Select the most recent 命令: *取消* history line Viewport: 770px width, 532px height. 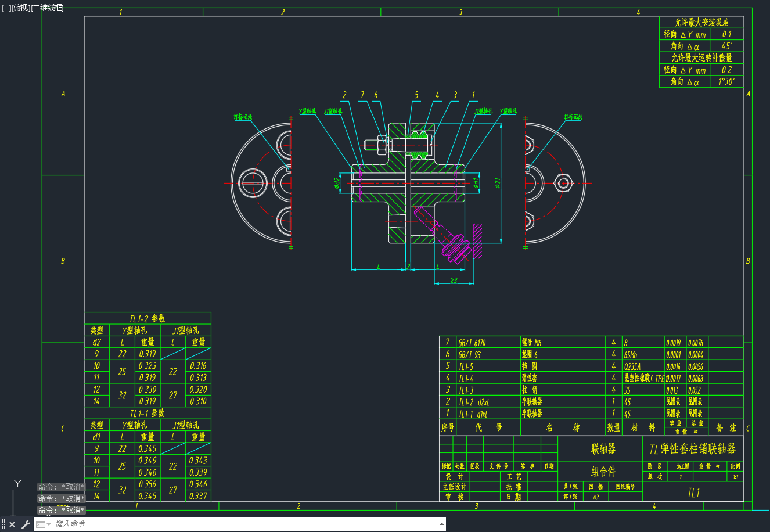62,510
